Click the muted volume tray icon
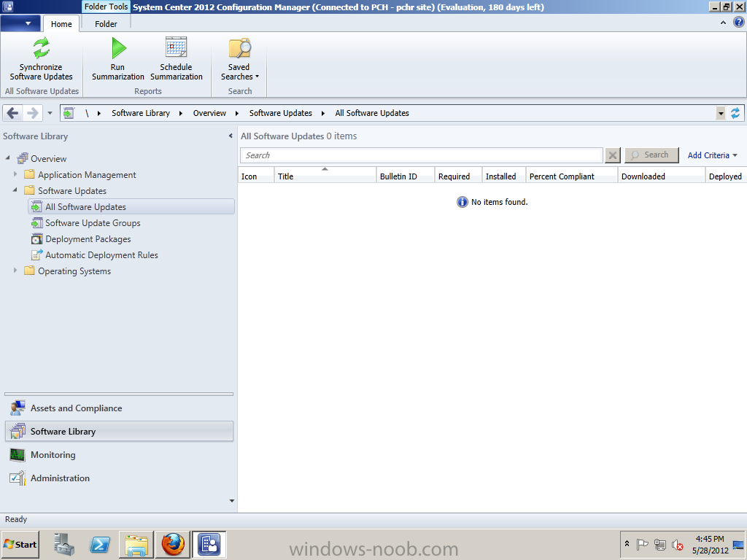The image size is (747, 560). tap(677, 544)
